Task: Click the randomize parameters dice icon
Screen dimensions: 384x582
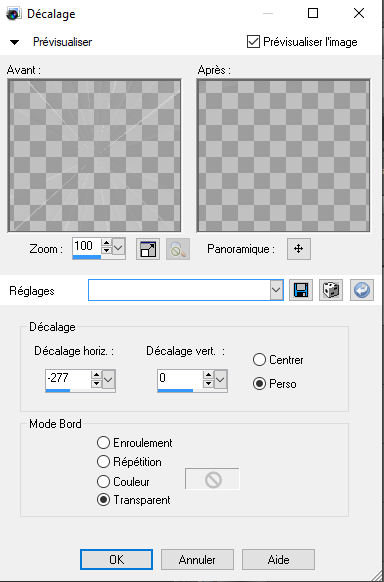Action: point(331,290)
